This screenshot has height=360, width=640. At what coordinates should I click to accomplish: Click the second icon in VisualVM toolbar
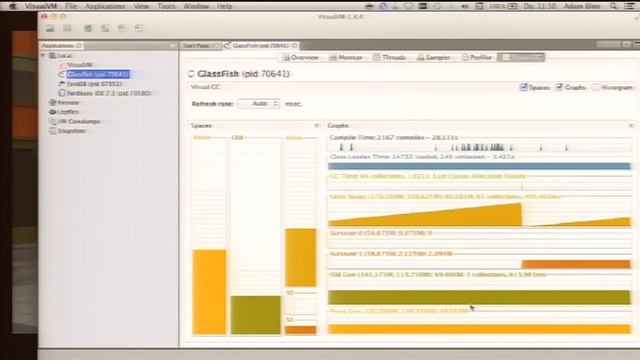[67, 28]
